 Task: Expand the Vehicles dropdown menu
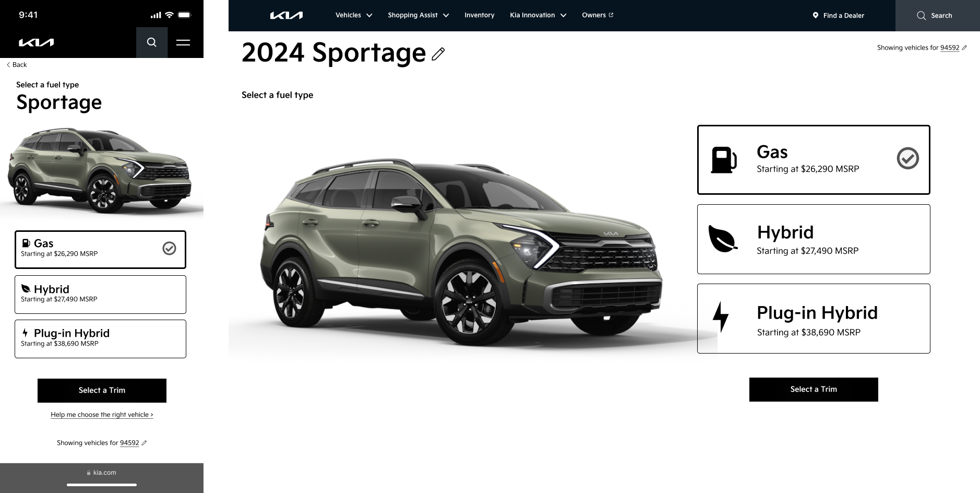pos(354,15)
